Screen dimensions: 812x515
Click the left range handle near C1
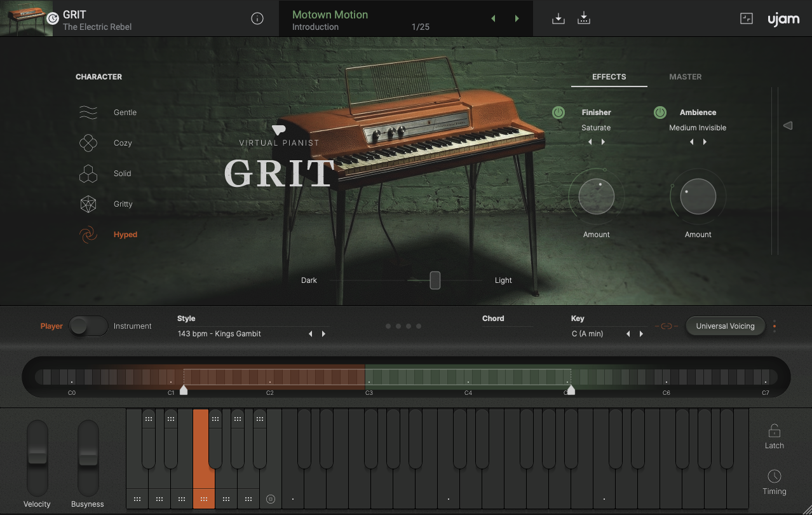tap(184, 390)
